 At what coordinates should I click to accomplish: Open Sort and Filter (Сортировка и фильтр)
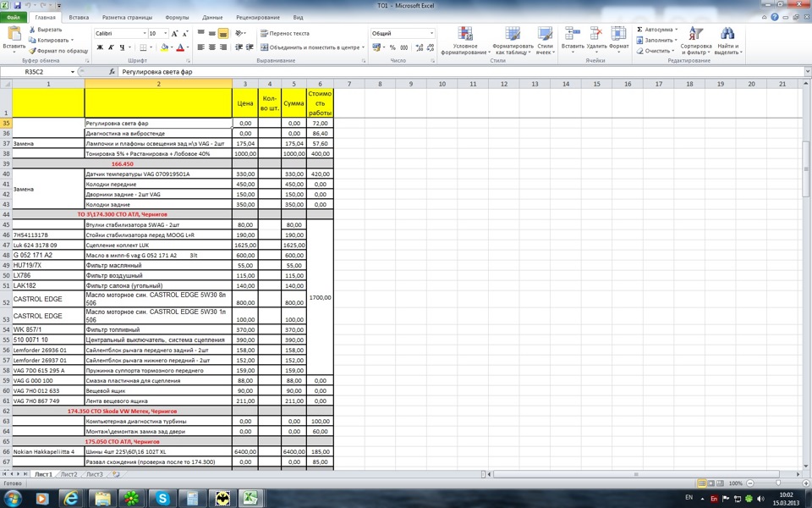[x=696, y=41]
